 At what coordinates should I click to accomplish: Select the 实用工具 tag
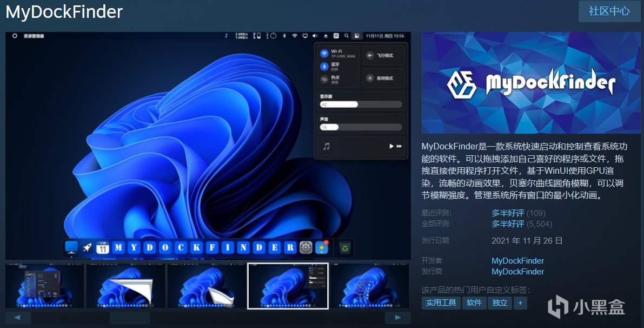tap(441, 303)
